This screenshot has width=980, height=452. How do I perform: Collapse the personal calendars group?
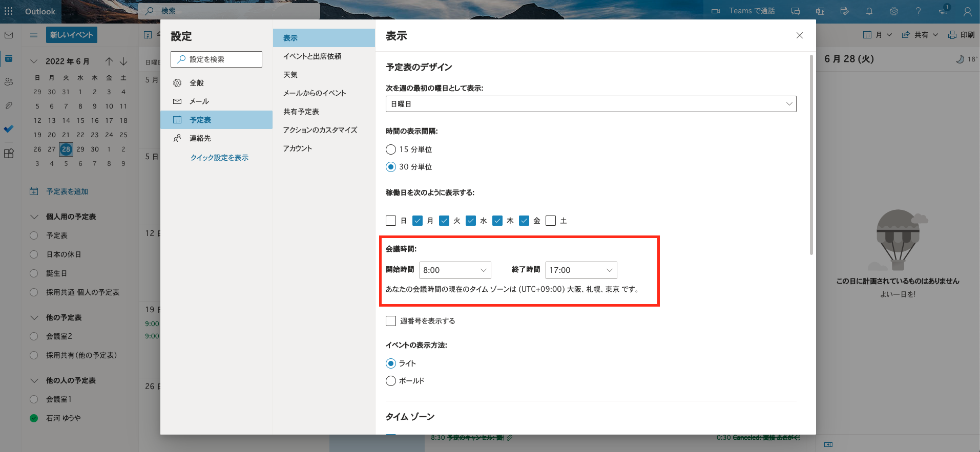click(x=34, y=217)
